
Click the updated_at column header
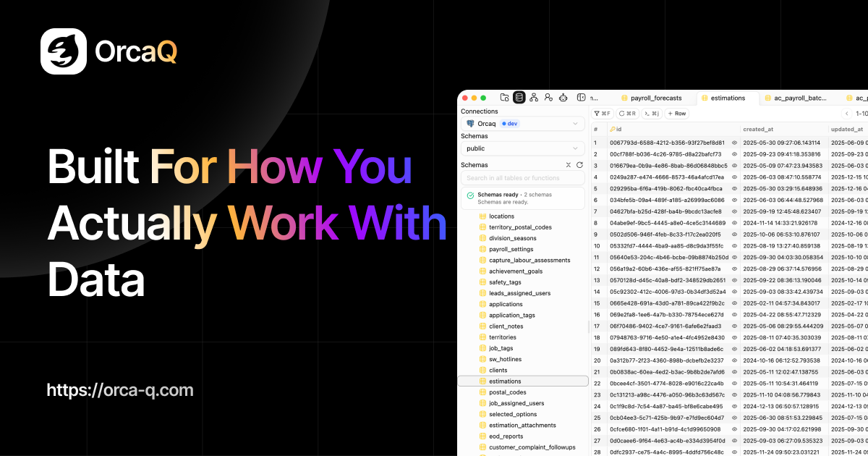848,130
